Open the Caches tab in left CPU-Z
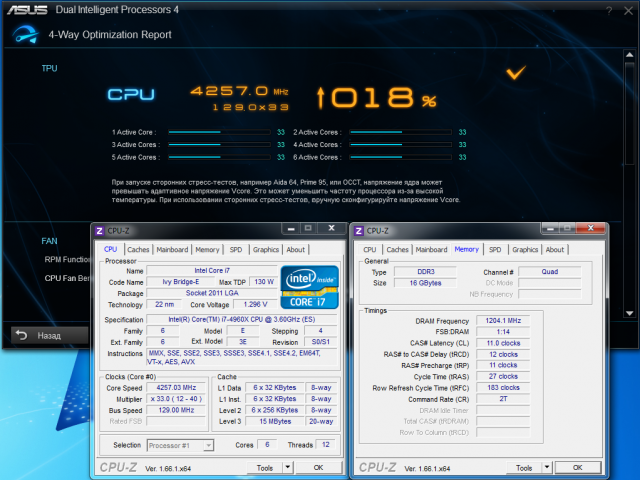Screen dimensions: 640x480 138,249
